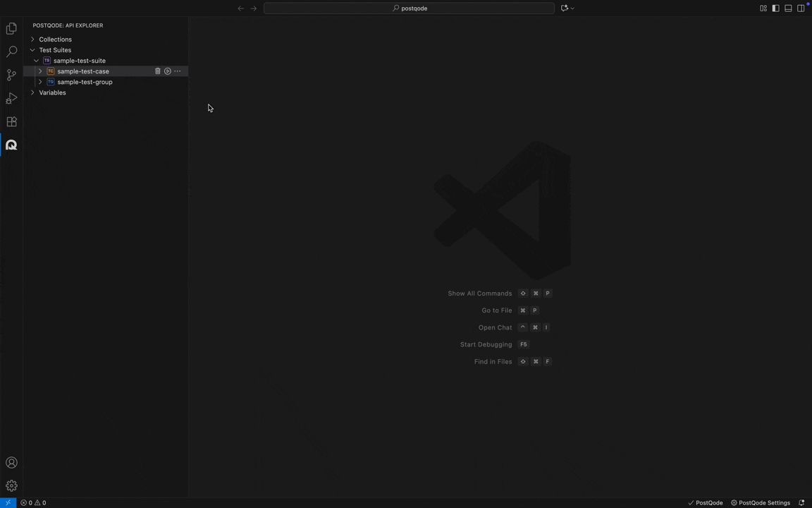Select the sample-test-group tree item
The image size is (812, 508).
click(85, 82)
